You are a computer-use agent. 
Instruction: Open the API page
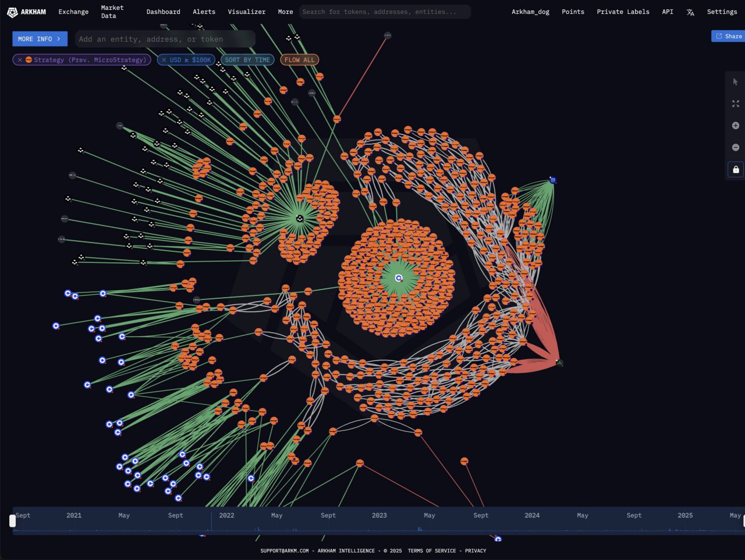point(668,12)
